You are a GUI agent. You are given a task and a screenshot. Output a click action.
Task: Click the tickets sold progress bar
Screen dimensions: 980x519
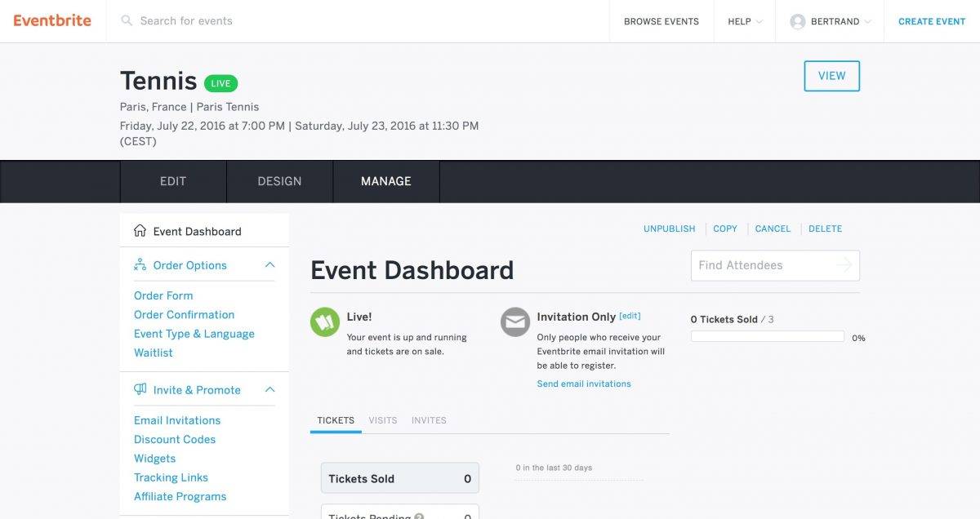[767, 336]
